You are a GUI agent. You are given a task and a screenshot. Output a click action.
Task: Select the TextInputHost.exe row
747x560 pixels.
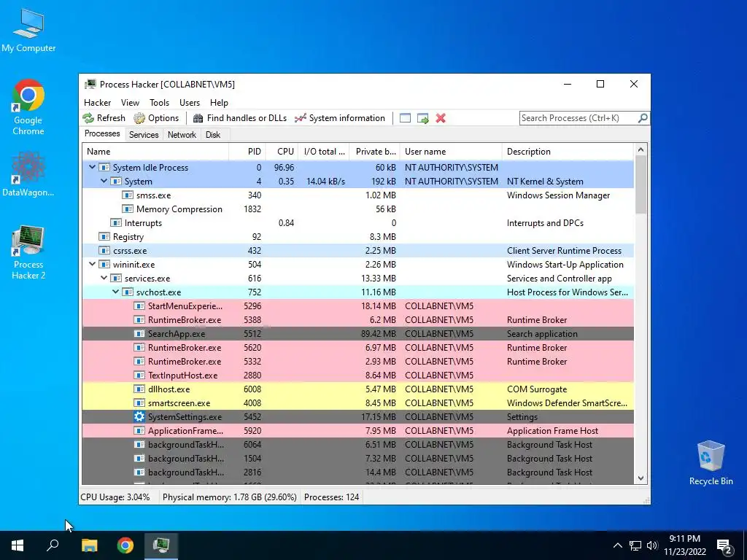(x=358, y=376)
